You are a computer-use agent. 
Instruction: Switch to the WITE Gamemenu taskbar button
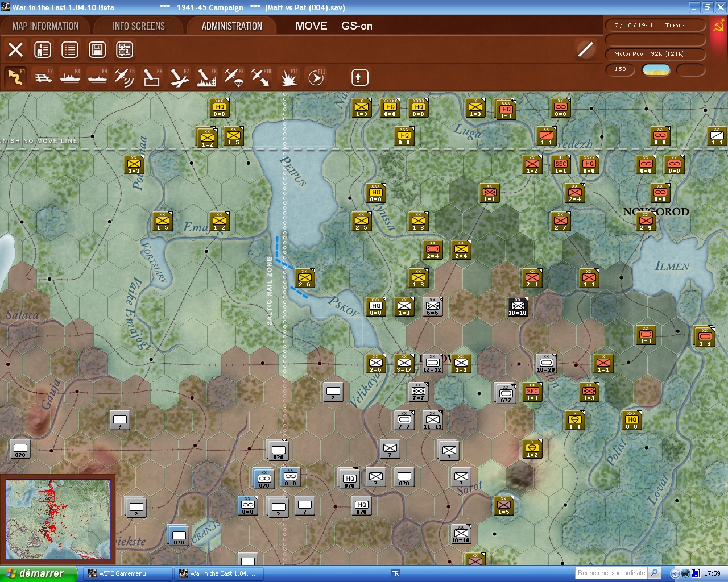click(x=129, y=573)
